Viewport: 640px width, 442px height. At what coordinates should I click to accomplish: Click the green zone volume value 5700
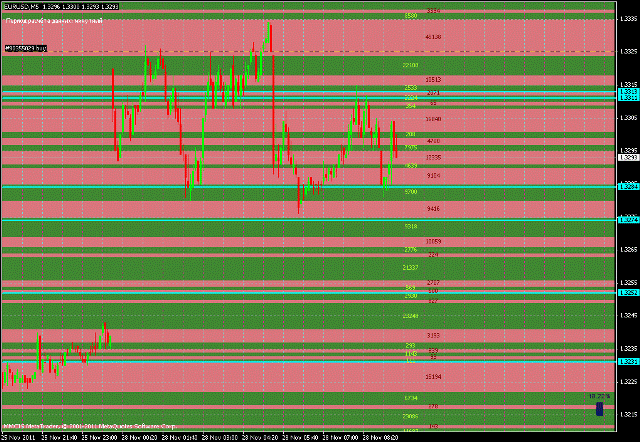411,191
